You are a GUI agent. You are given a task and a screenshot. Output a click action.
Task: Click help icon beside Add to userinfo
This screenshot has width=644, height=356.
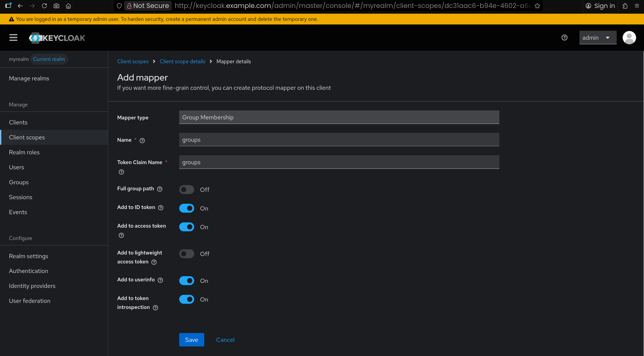click(x=160, y=280)
